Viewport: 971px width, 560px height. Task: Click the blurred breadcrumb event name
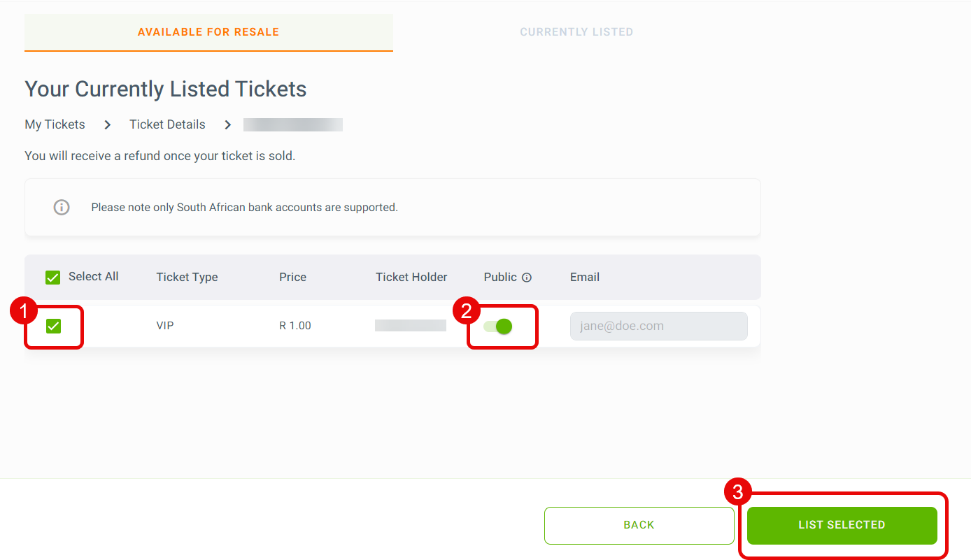293,125
